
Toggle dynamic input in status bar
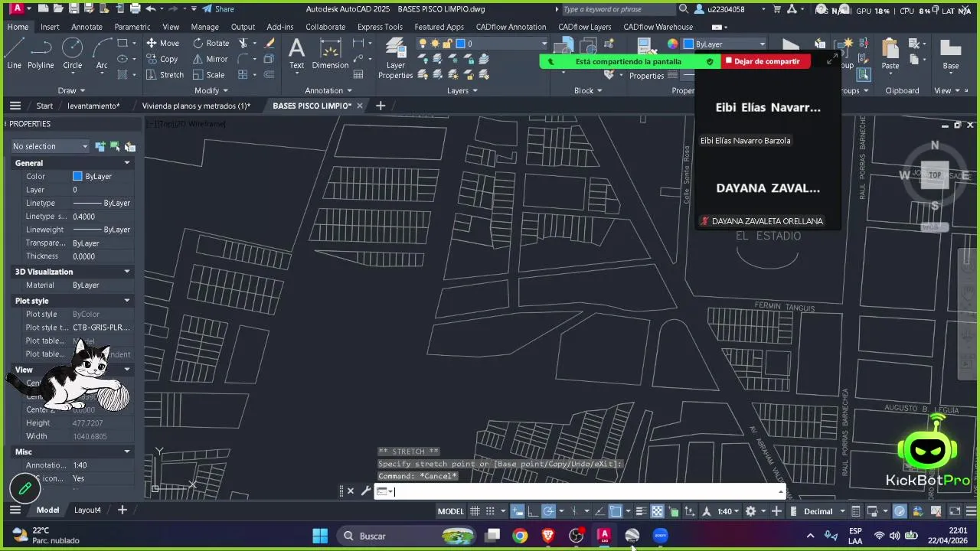tap(518, 511)
